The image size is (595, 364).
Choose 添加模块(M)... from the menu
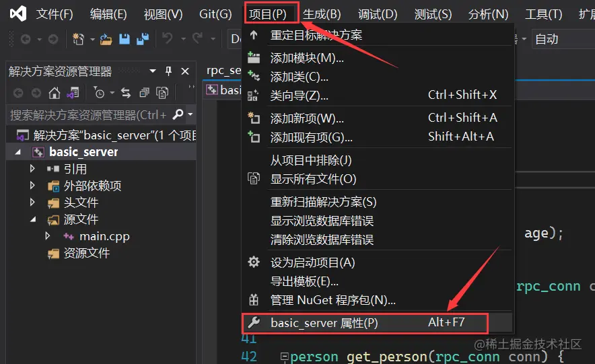[x=377, y=58]
